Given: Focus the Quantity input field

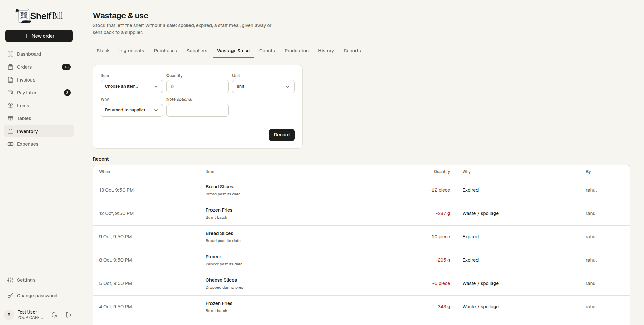Looking at the screenshot, I should coord(198,87).
